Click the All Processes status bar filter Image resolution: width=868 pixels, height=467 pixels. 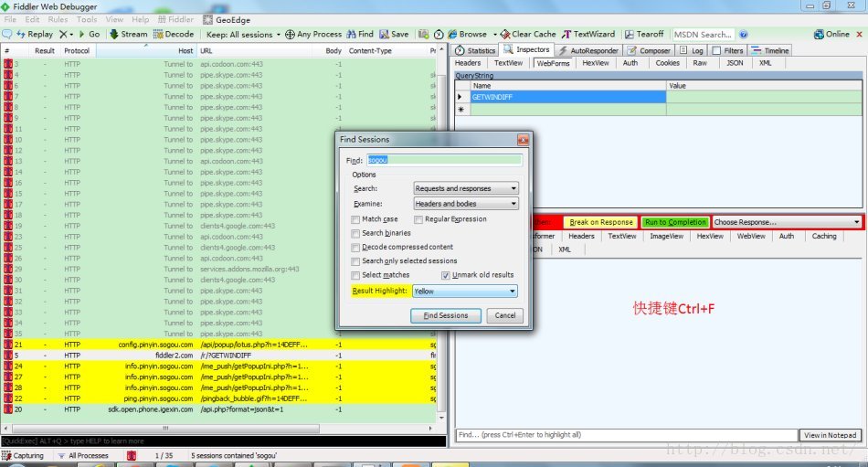tap(83, 455)
